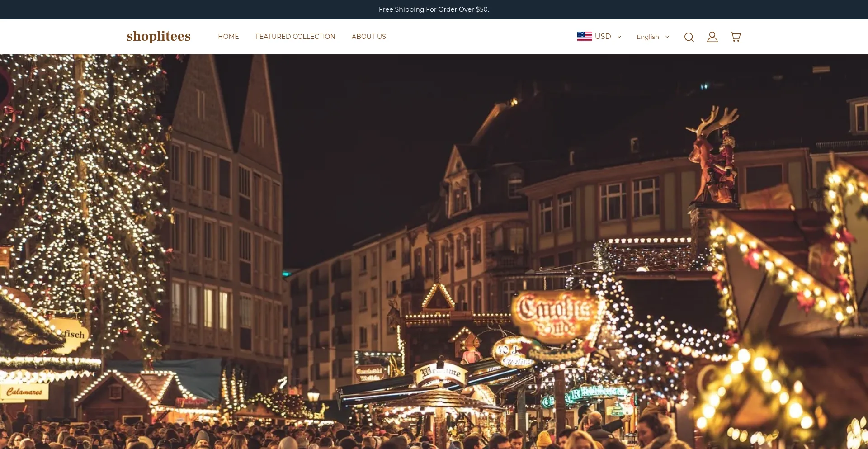Viewport: 868px width, 449px height.
Task: Expand the English language chevron
Action: tap(667, 37)
